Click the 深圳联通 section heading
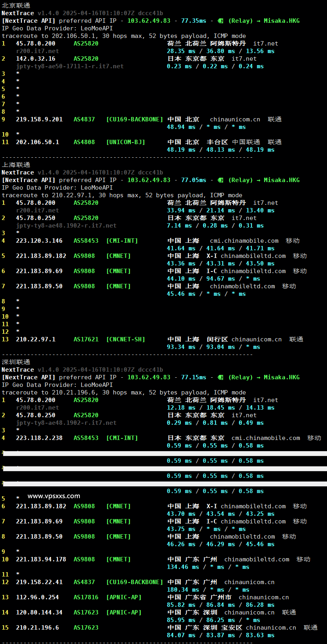 click(16, 362)
